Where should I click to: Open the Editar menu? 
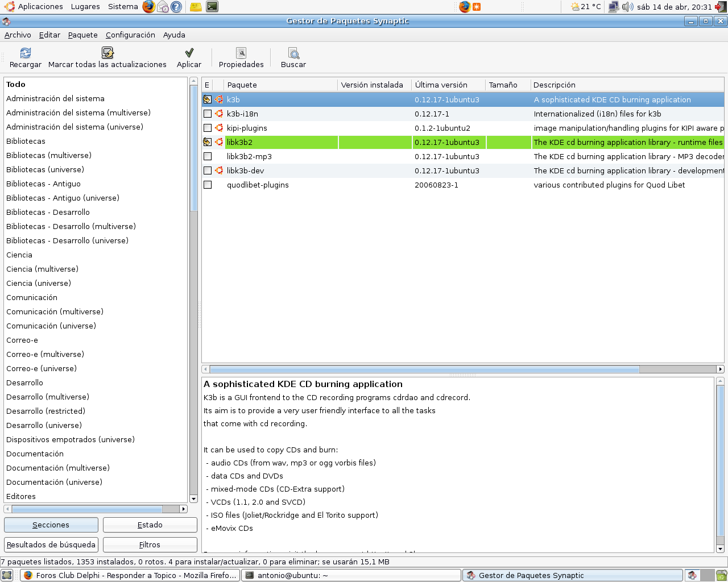(49, 35)
